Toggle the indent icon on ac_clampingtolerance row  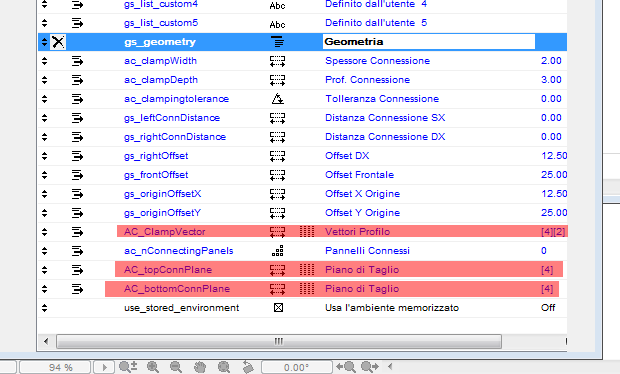[77, 99]
